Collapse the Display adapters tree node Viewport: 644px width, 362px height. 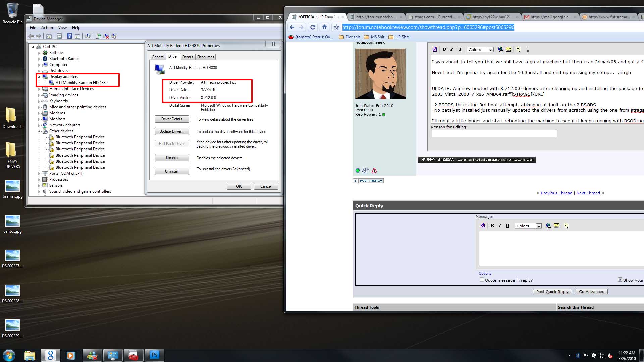click(x=39, y=77)
